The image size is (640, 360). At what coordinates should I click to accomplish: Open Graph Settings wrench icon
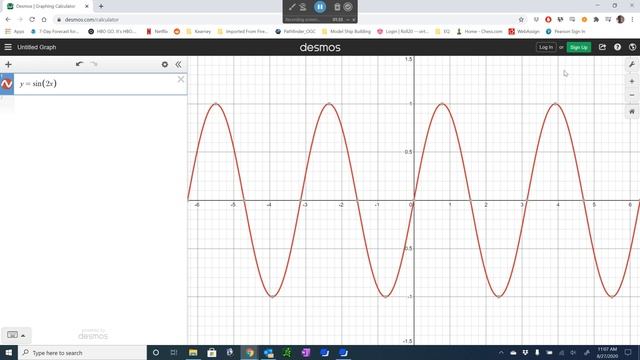[632, 64]
